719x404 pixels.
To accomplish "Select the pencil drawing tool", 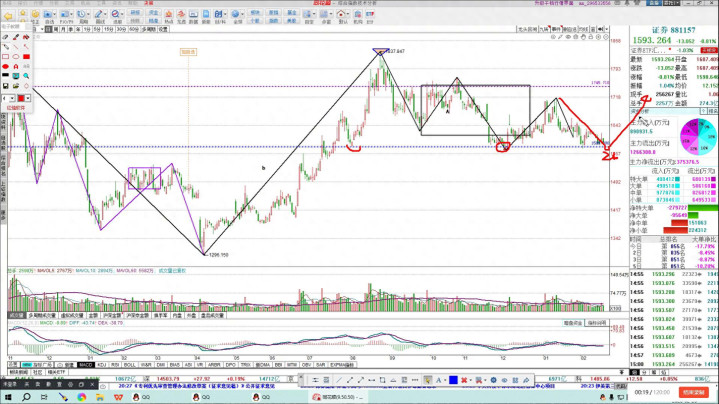I will pos(5,47).
